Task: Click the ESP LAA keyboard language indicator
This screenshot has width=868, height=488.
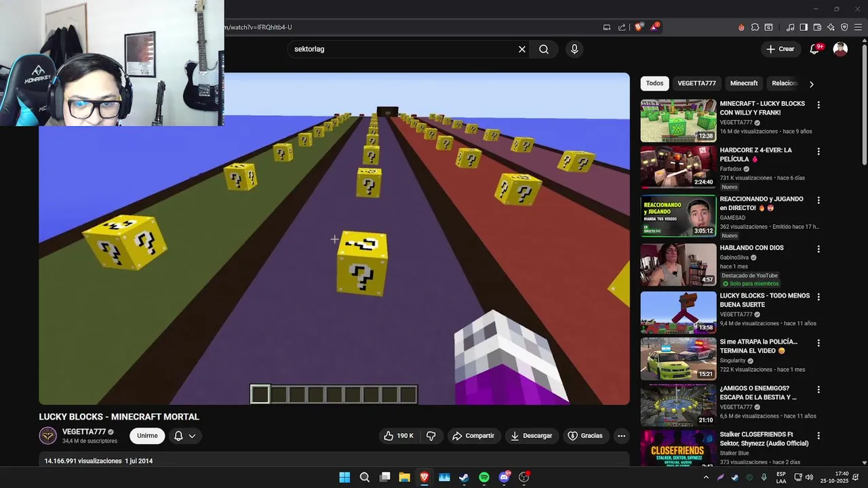Action: click(781, 477)
